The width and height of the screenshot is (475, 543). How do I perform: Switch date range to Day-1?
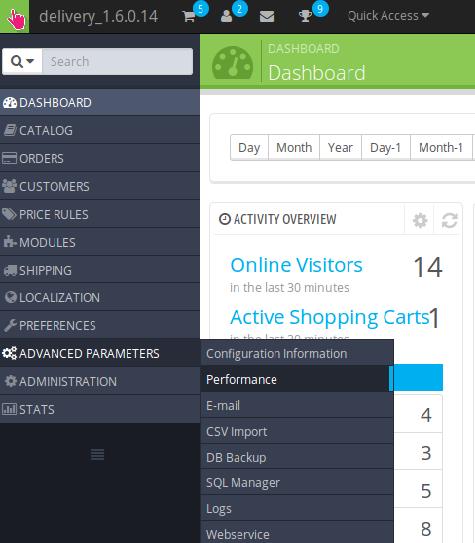click(386, 148)
